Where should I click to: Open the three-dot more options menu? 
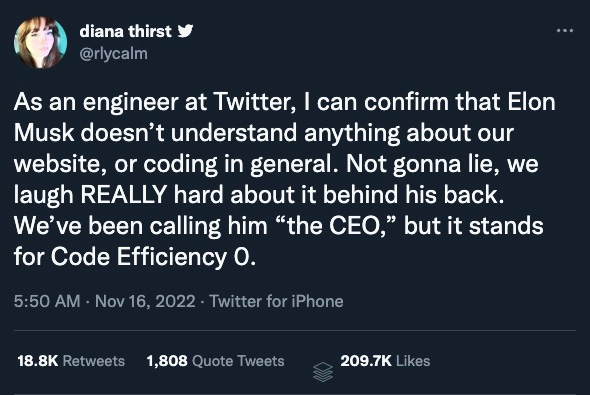[x=565, y=31]
